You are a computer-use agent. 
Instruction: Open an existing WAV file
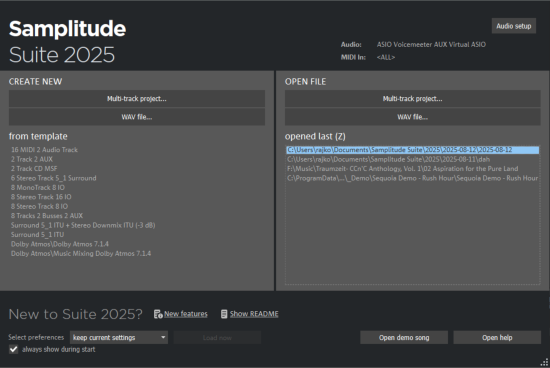412,117
